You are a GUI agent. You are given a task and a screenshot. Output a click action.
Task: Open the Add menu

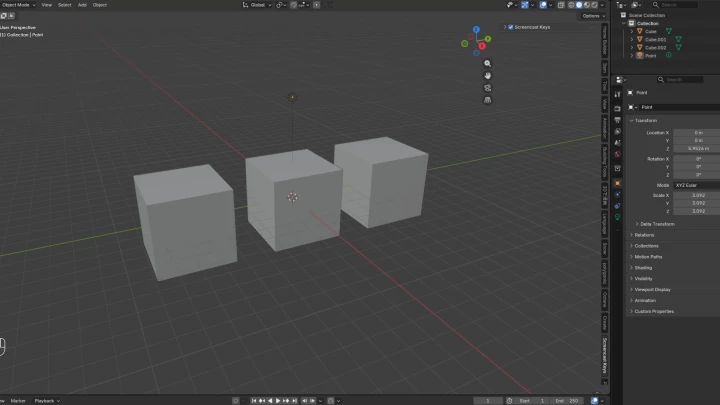pyautogui.click(x=82, y=5)
